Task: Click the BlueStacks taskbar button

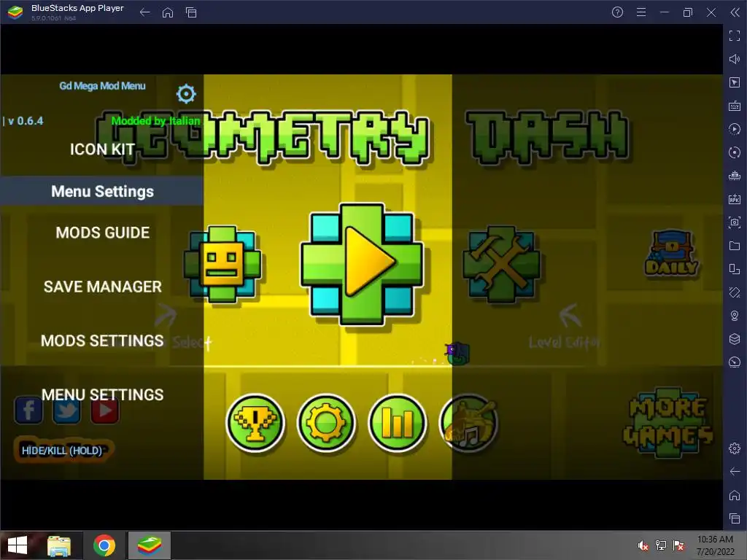Action: [149, 545]
